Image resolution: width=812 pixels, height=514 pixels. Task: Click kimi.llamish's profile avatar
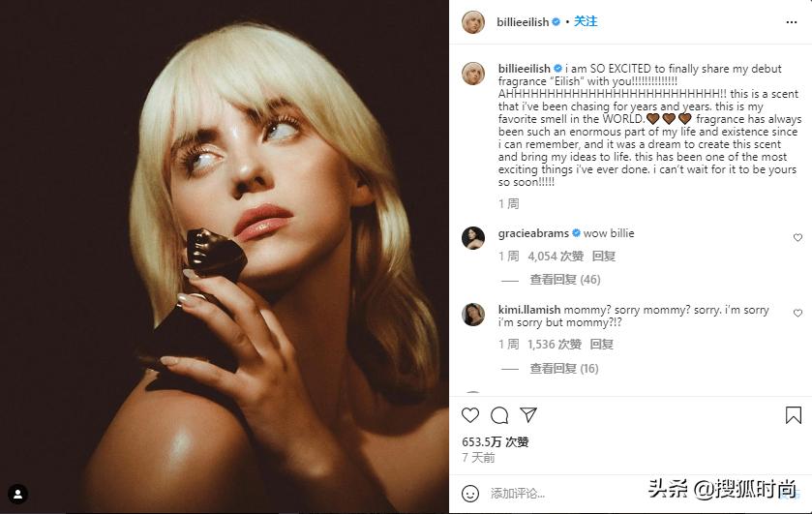coord(472,315)
